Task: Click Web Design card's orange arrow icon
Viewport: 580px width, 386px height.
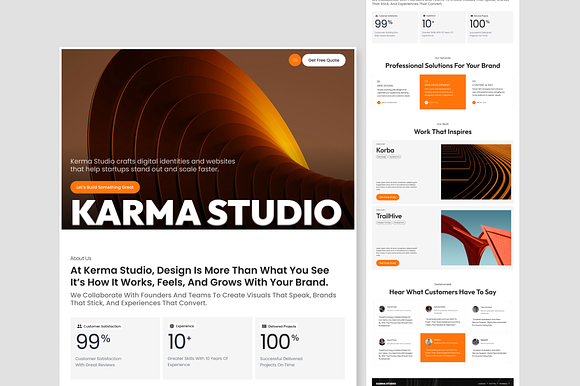Action: click(x=378, y=102)
